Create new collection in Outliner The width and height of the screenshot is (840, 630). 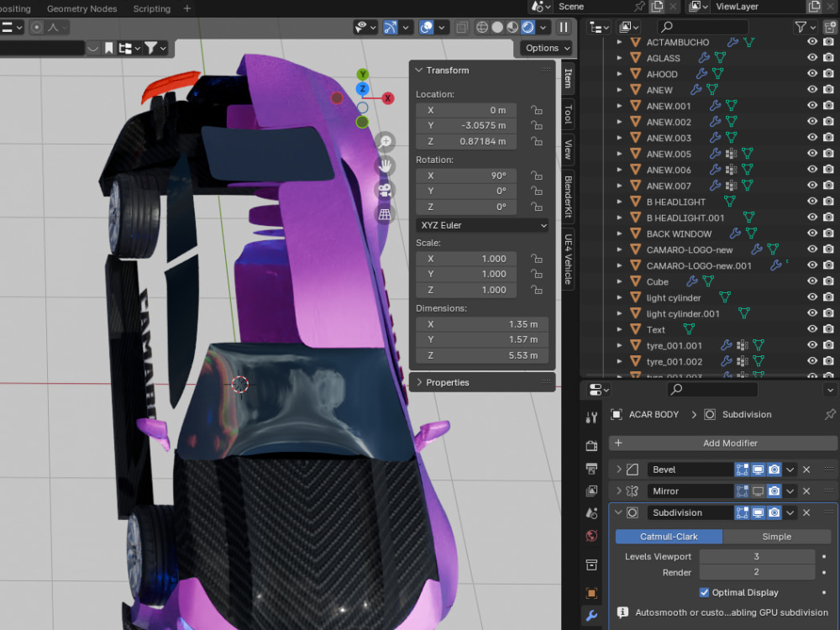click(831, 28)
